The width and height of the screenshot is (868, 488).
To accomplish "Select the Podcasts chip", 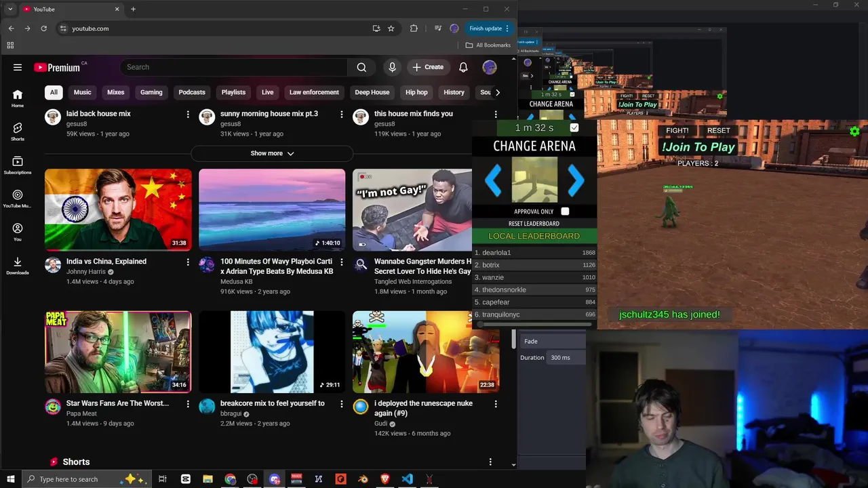I will tap(192, 92).
